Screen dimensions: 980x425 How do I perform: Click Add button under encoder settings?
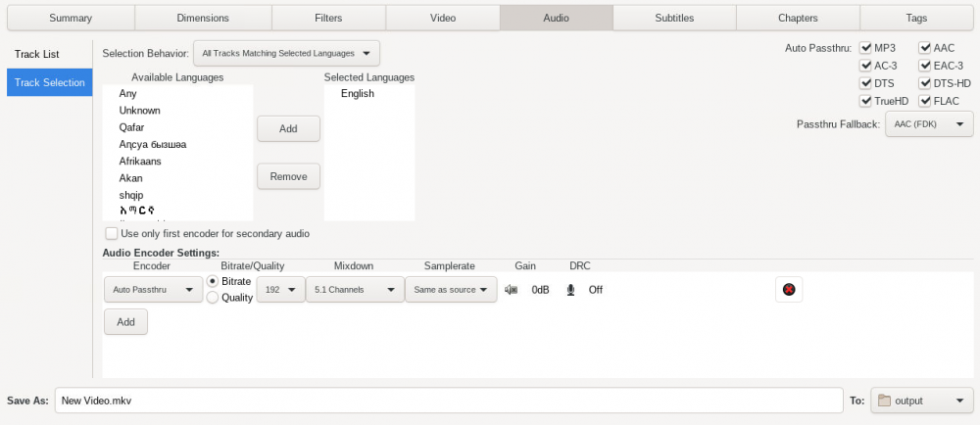(x=125, y=322)
